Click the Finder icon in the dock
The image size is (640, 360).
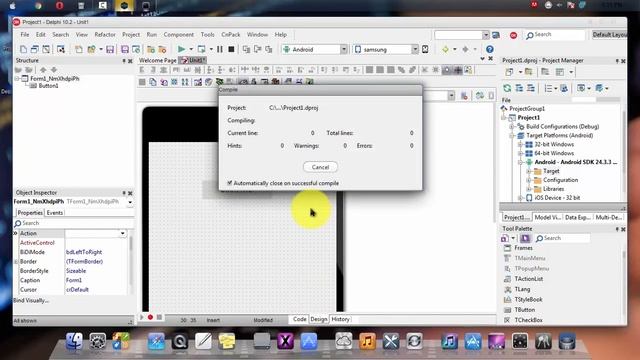pyautogui.click(x=74, y=341)
